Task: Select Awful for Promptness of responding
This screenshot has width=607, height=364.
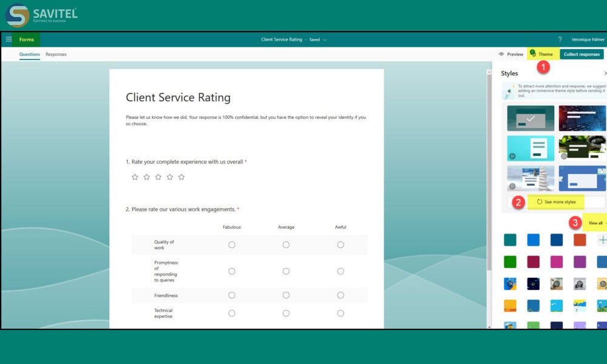Action: point(341,271)
